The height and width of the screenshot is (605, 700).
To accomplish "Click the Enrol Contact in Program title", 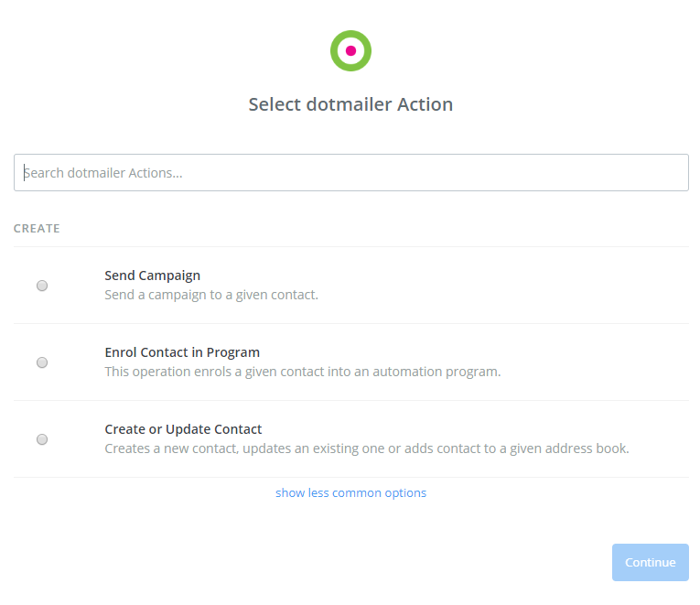I will click(x=182, y=352).
